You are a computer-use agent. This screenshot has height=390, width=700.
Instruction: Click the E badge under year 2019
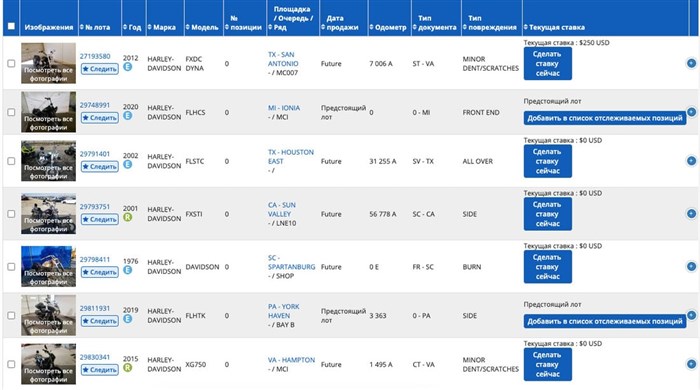(x=128, y=319)
